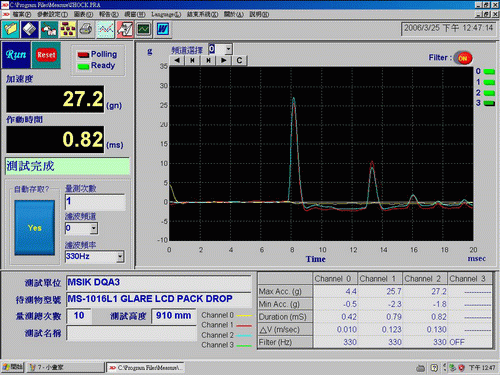The image size is (500, 375).
Task: Toggle the channel 3 indicator beside graph
Action: click(x=489, y=103)
